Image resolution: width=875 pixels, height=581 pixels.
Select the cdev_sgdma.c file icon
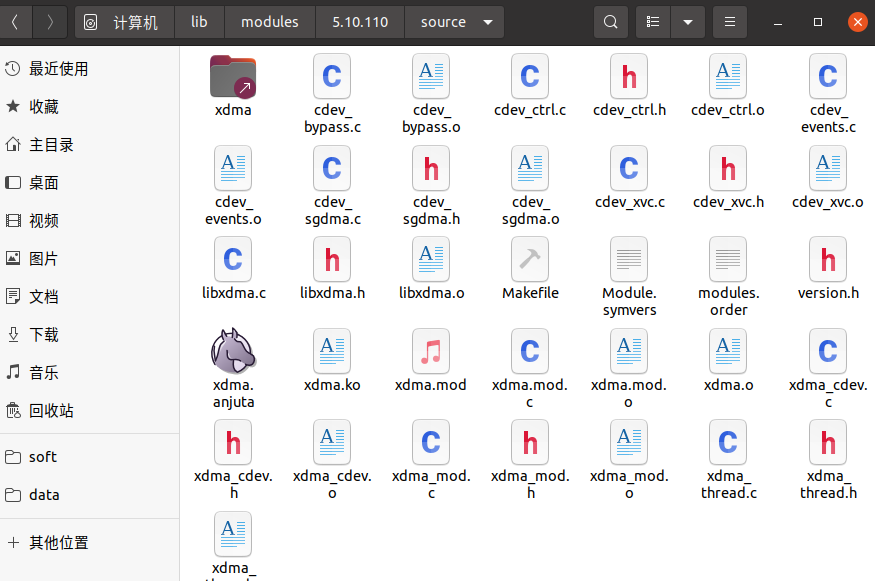click(x=332, y=168)
